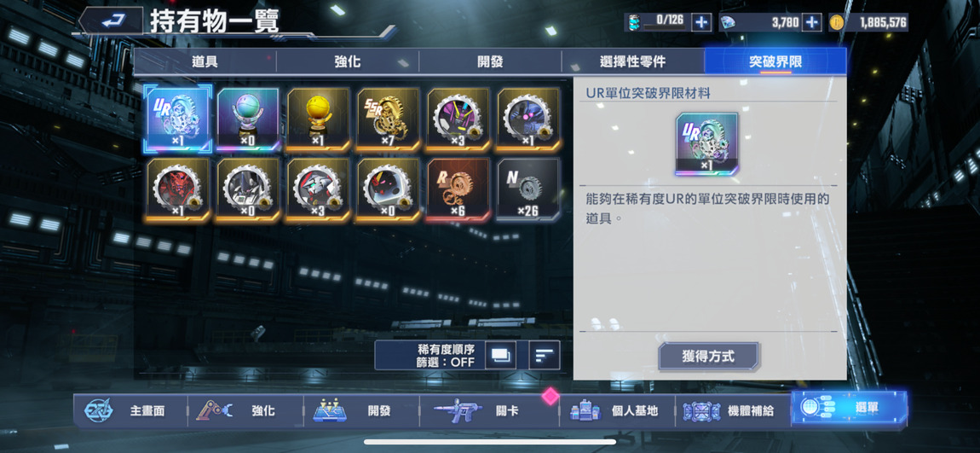Switch to the 道具 tab
The height and width of the screenshot is (453, 980).
[x=205, y=62]
